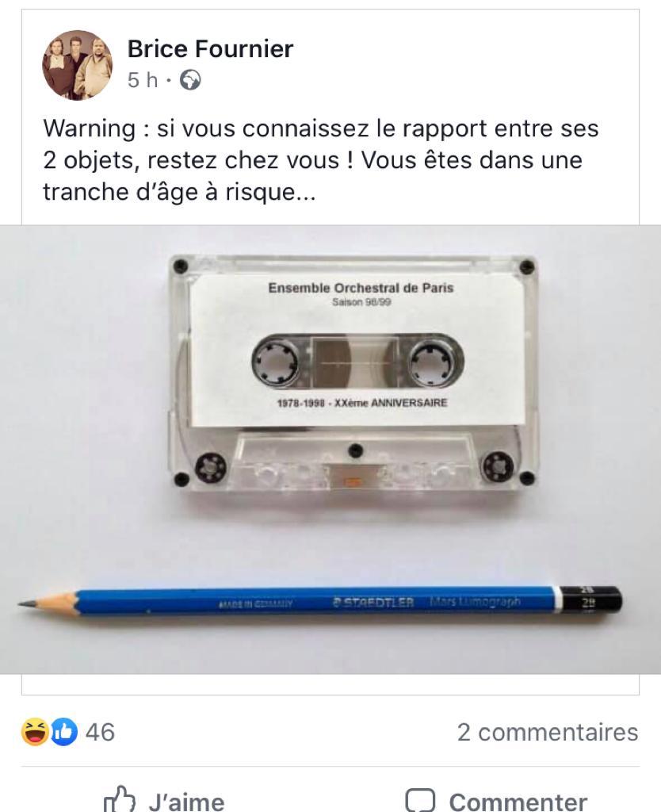Image resolution: width=661 pixels, height=812 pixels.
Task: Click the blue Staedtler pencil in photo
Action: tap(320, 601)
